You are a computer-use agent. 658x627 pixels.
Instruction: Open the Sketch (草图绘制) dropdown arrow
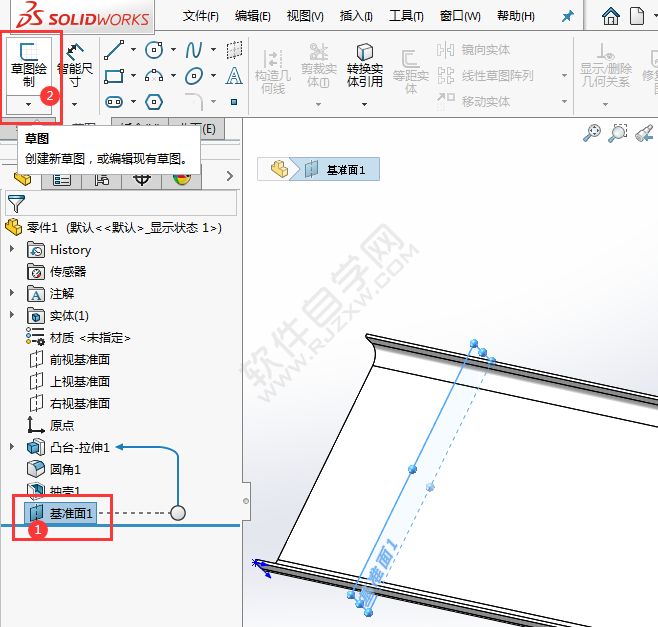coord(29,104)
